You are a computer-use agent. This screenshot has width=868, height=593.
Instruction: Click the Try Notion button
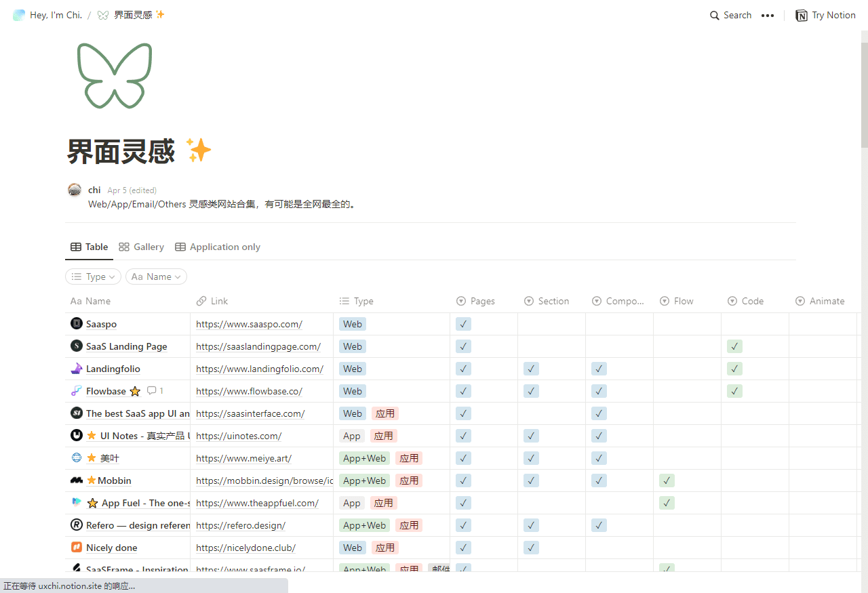point(825,15)
